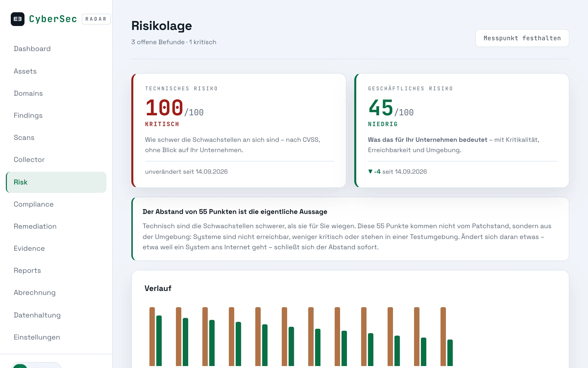Click the '-4 seit 14.09.2026' trend text
Screen dimensions: 588x368
[x=401, y=171]
